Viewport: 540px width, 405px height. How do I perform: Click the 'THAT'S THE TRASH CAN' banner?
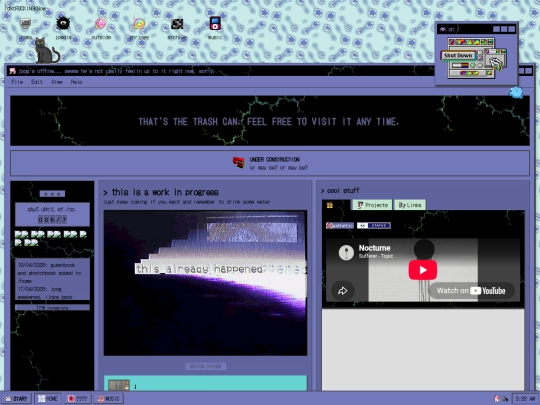click(269, 122)
